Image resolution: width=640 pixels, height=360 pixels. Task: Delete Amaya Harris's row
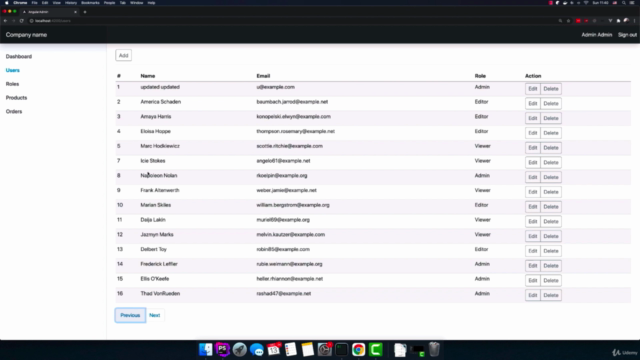click(x=551, y=118)
